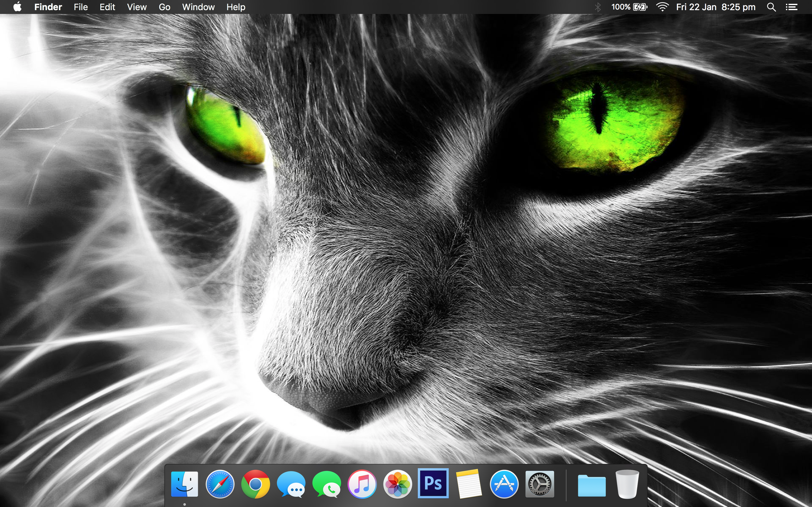Open System Preferences gear icon
The image size is (812, 507).
540,484
